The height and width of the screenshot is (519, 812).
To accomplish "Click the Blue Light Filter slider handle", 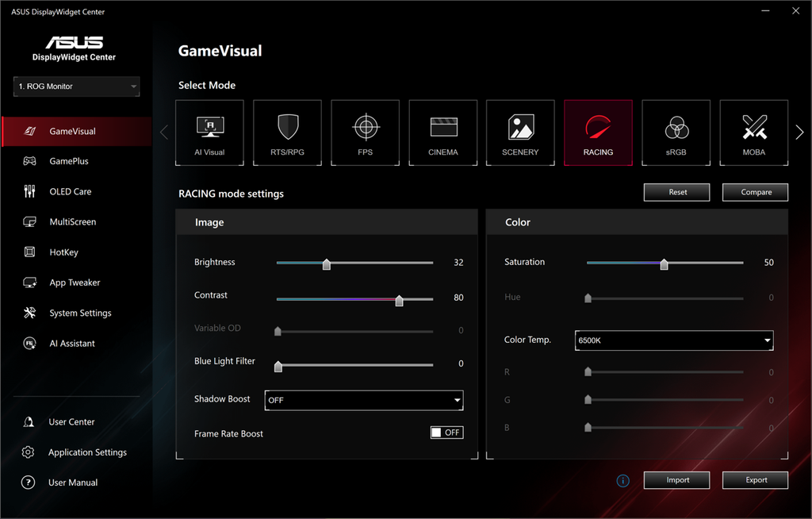I will point(278,367).
